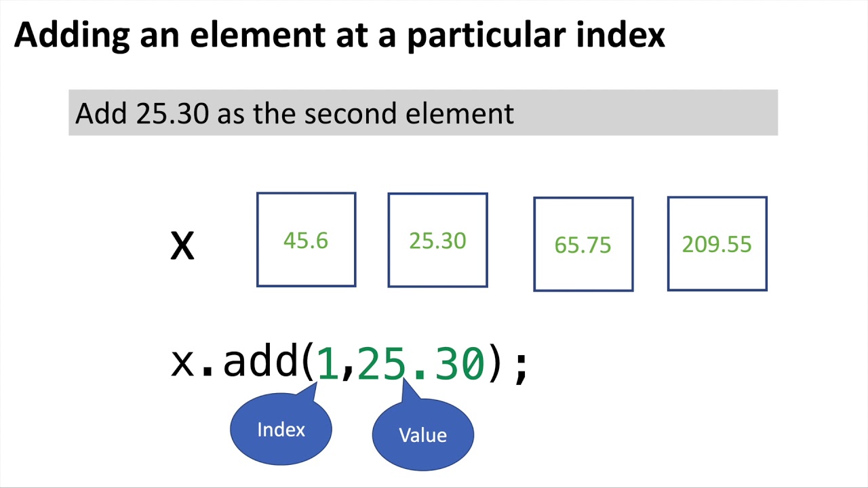The height and width of the screenshot is (488, 868).
Task: Click the semicolon ending the code line
Action: coord(521,366)
